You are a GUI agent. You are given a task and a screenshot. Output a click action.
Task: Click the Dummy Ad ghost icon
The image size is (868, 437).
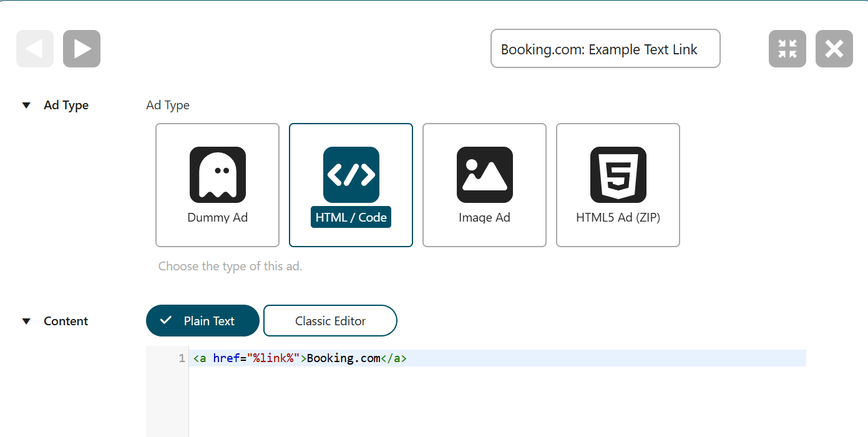coord(217,175)
